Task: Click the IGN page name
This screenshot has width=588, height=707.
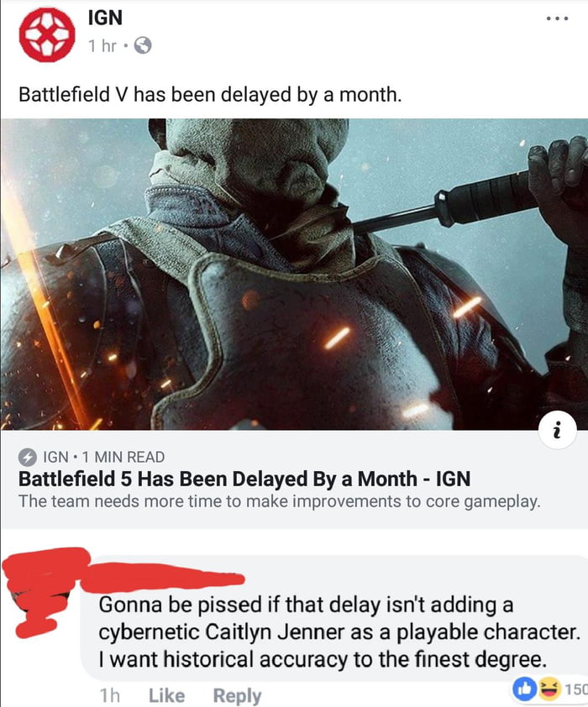Action: click(x=105, y=18)
